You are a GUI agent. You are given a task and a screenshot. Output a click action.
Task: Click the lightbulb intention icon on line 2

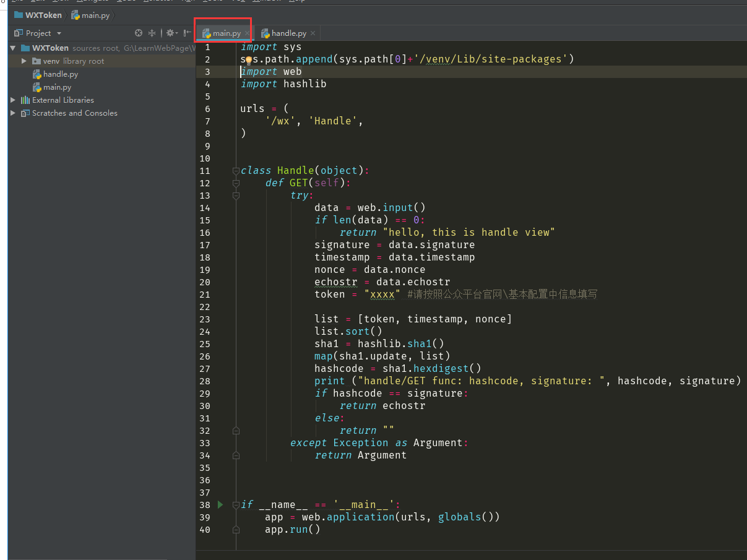click(249, 60)
